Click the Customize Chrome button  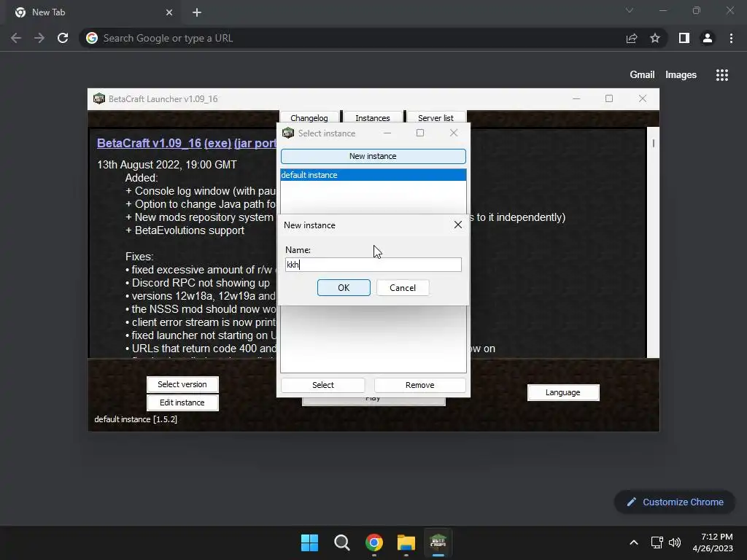click(675, 502)
